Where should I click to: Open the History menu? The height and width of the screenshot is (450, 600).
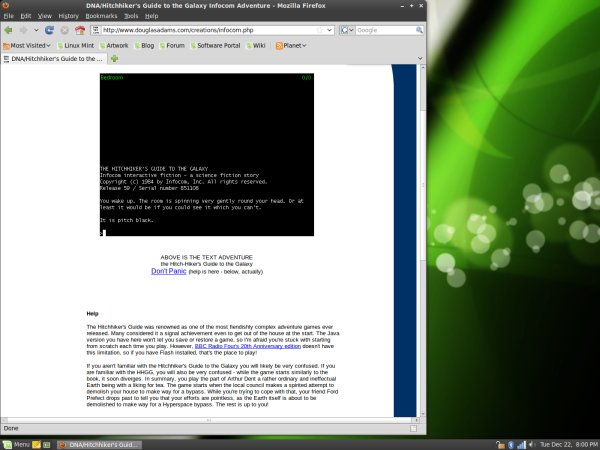click(x=68, y=16)
